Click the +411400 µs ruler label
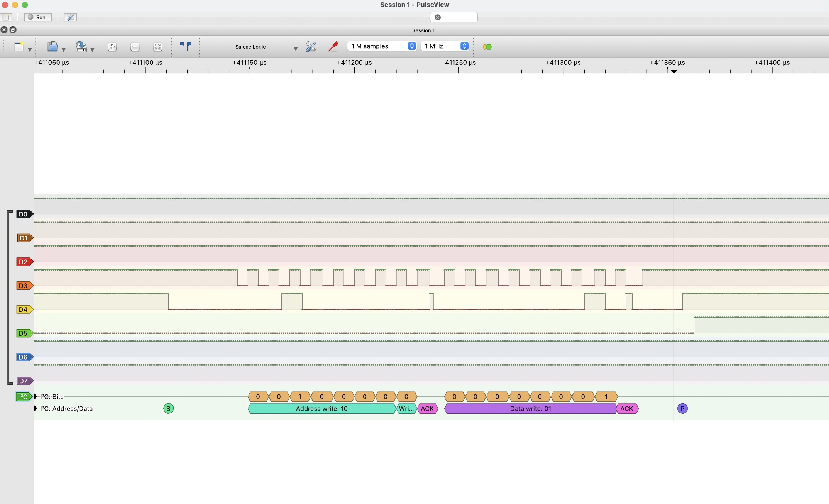This screenshot has height=504, width=829. [x=772, y=63]
